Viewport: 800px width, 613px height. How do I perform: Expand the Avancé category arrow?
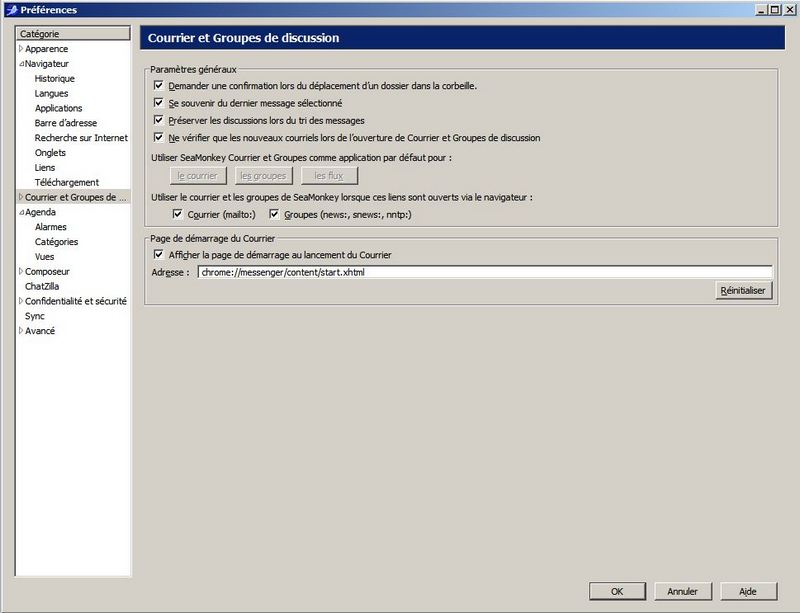pyautogui.click(x=21, y=331)
